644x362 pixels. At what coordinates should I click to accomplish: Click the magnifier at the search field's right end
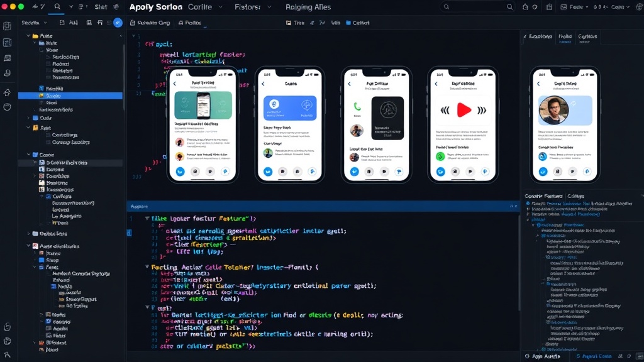509,6
